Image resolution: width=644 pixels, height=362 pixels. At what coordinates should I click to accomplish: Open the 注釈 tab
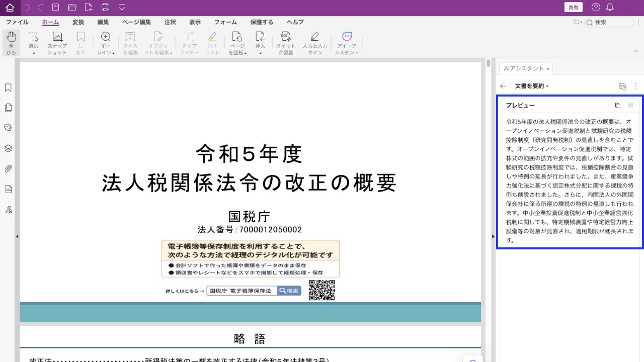[170, 22]
